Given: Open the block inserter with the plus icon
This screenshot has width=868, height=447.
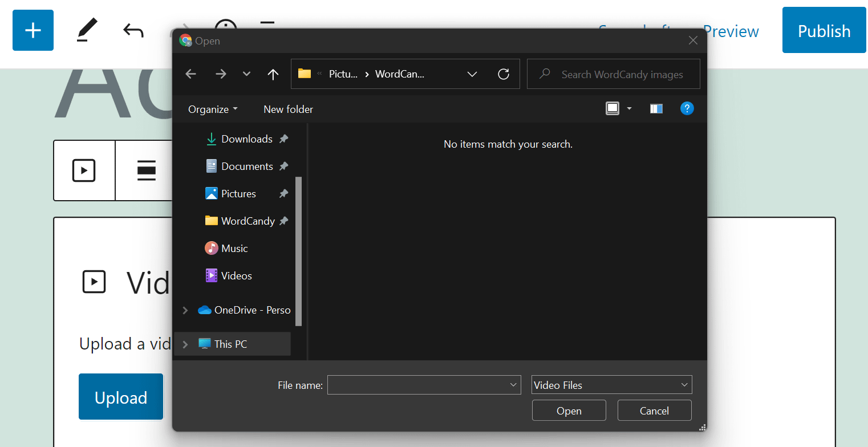Looking at the screenshot, I should (x=33, y=30).
